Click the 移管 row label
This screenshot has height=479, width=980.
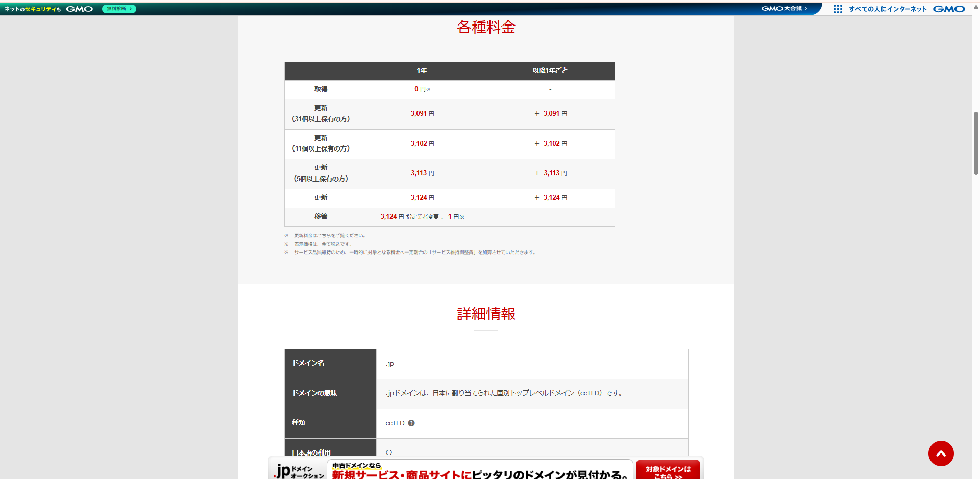[321, 217]
